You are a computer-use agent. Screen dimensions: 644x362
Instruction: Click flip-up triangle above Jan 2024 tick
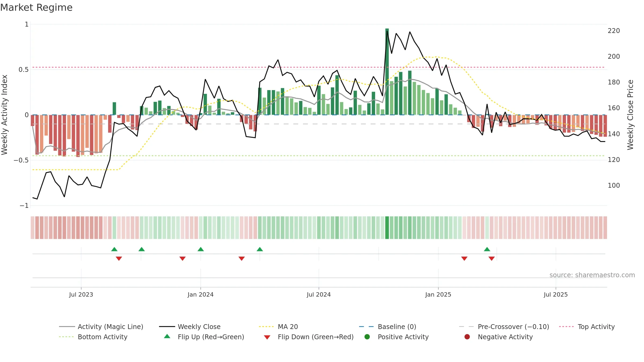tap(201, 249)
